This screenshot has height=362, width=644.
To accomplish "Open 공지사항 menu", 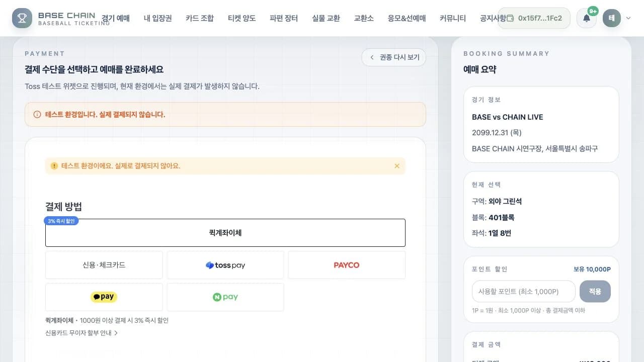I will click(492, 18).
